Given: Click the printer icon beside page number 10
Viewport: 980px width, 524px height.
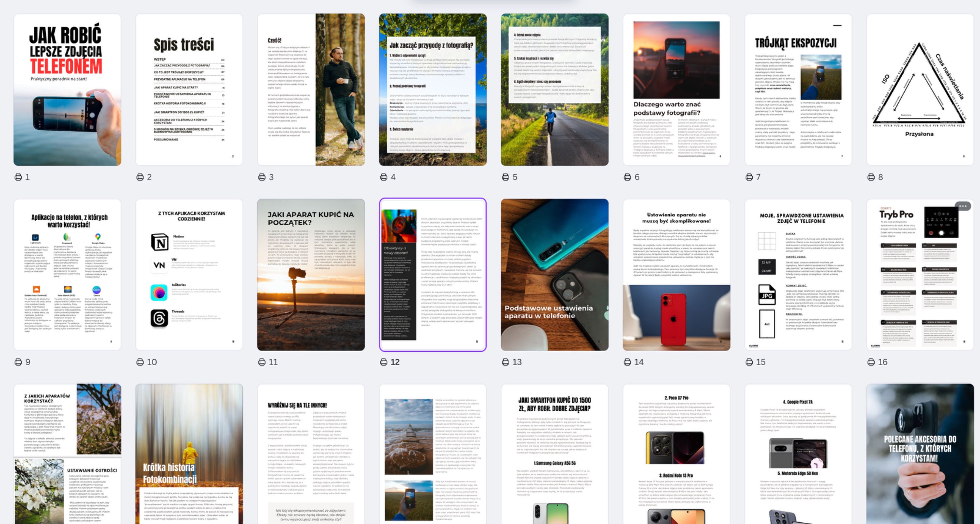Looking at the screenshot, I should (140, 362).
